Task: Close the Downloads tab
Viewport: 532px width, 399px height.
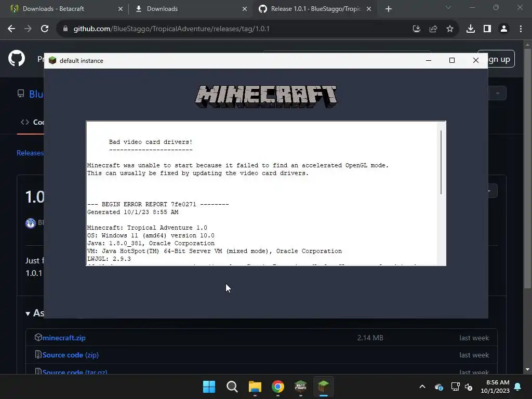Action: [245, 9]
